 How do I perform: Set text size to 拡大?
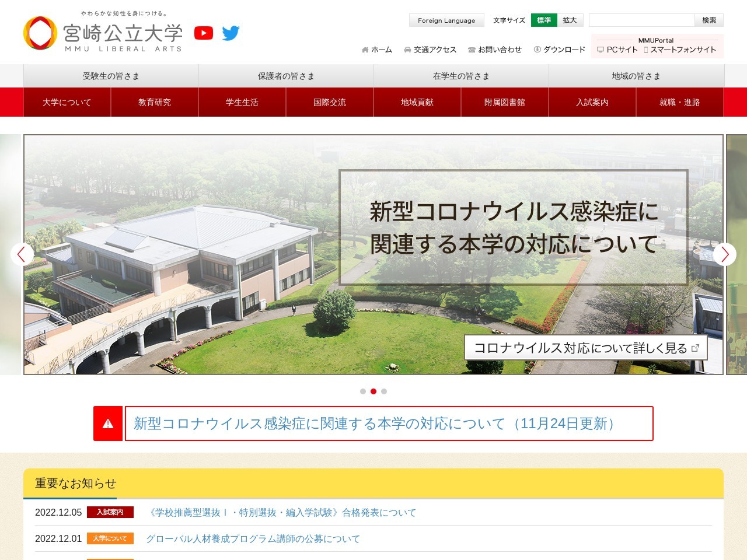pos(570,20)
